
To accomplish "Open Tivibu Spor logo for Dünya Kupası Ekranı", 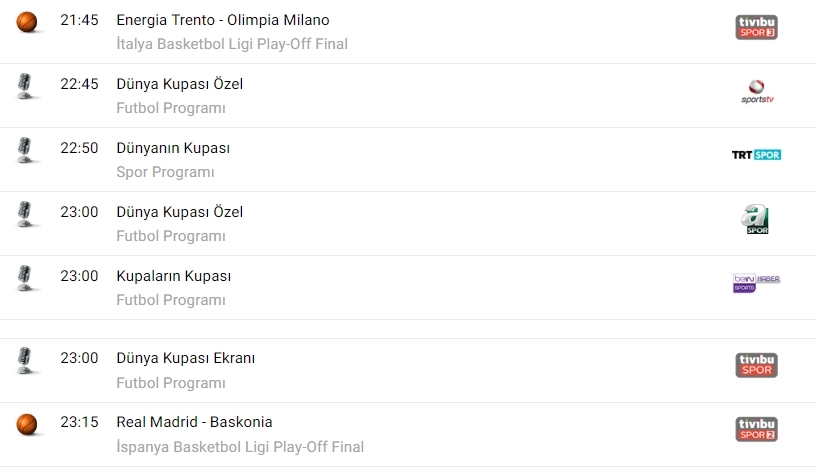I will (x=756, y=365).
